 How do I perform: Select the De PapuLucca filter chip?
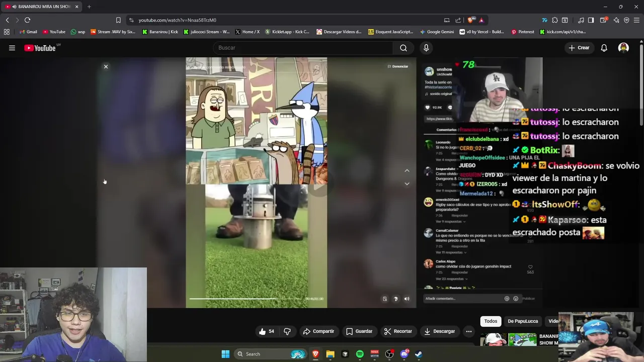tap(523, 321)
